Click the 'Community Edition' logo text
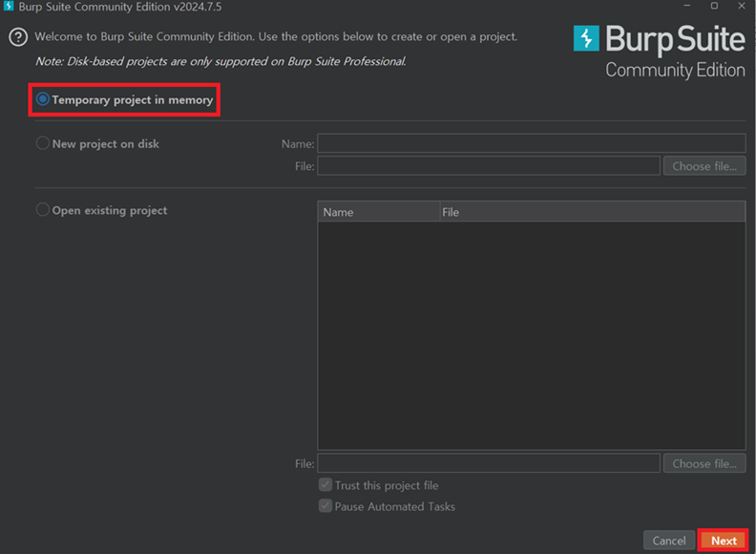The width and height of the screenshot is (756, 554). click(x=675, y=71)
